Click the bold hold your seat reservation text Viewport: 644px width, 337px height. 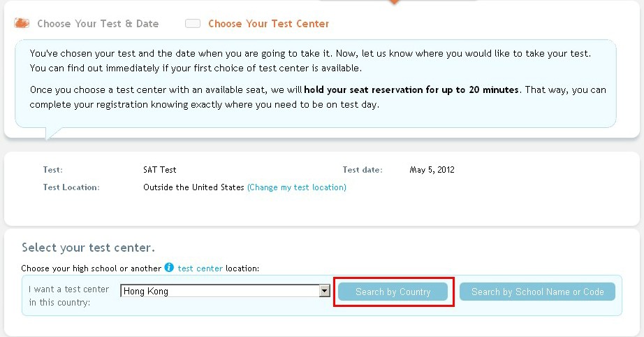[411, 90]
